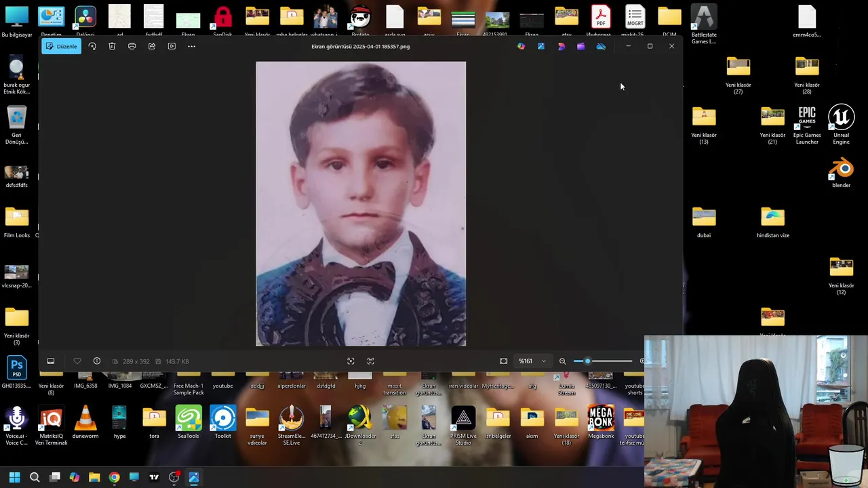
Task: Open Designer app icon in Photos title bar
Action: [x=561, y=46]
